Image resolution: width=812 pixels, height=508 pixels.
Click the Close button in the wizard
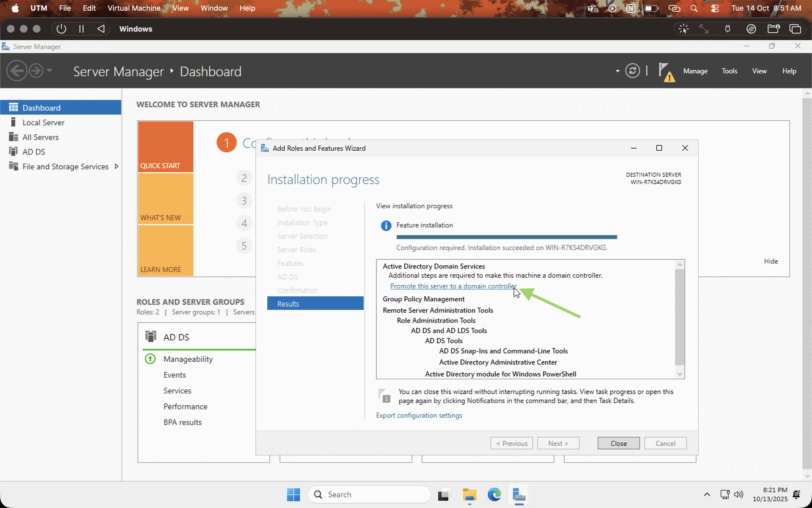click(x=618, y=443)
